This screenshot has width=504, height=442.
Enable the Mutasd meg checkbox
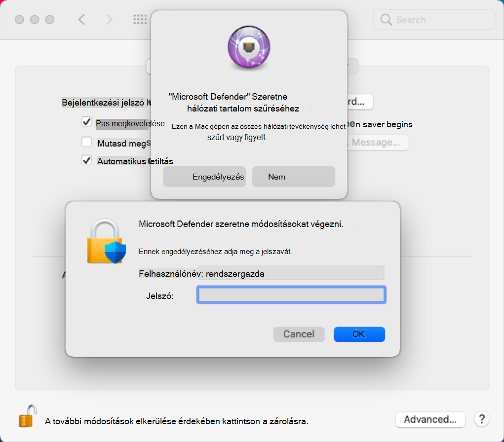click(x=86, y=142)
